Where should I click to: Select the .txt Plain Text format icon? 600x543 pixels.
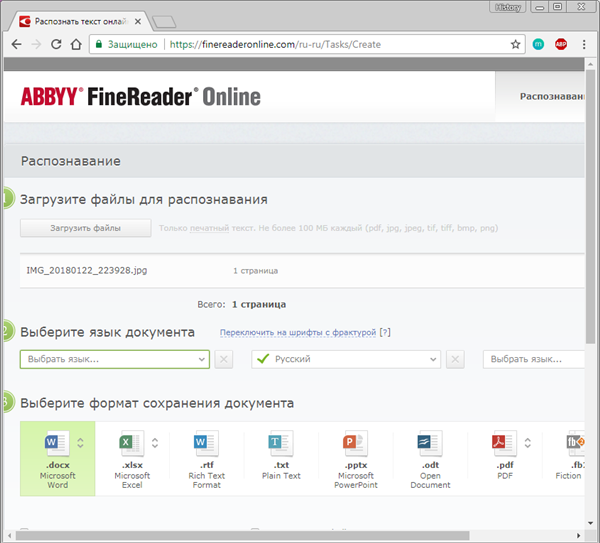coord(281,443)
